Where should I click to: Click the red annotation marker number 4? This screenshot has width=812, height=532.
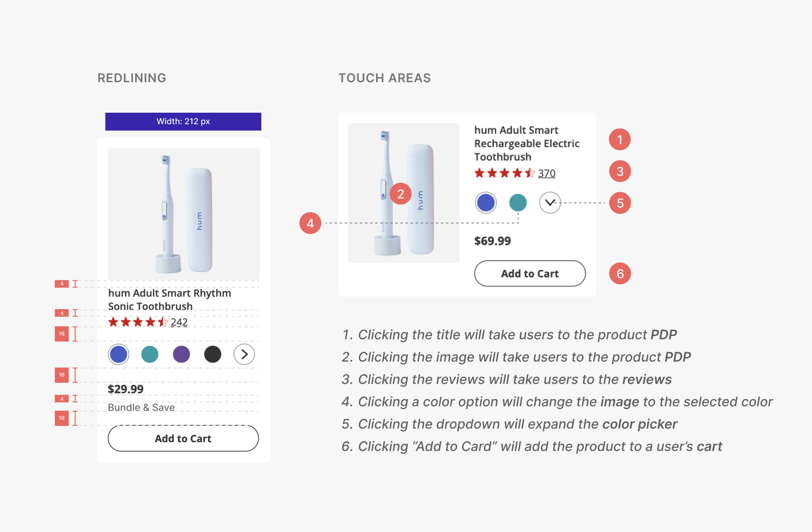(310, 223)
